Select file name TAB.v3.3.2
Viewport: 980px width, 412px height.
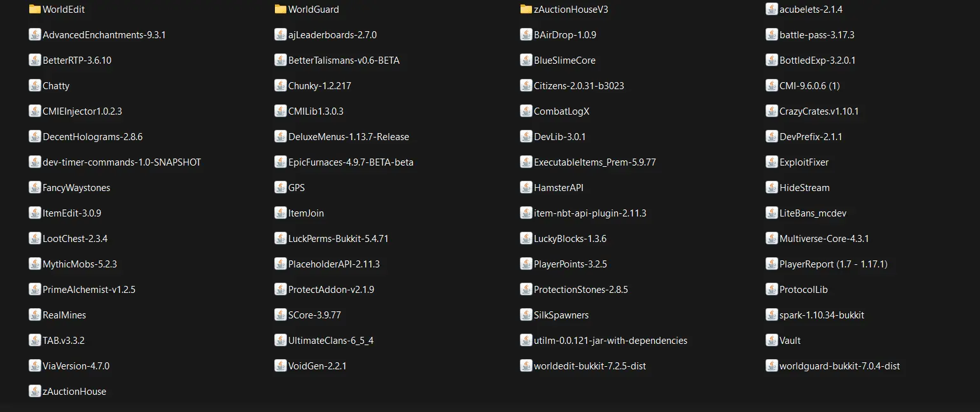click(x=64, y=341)
